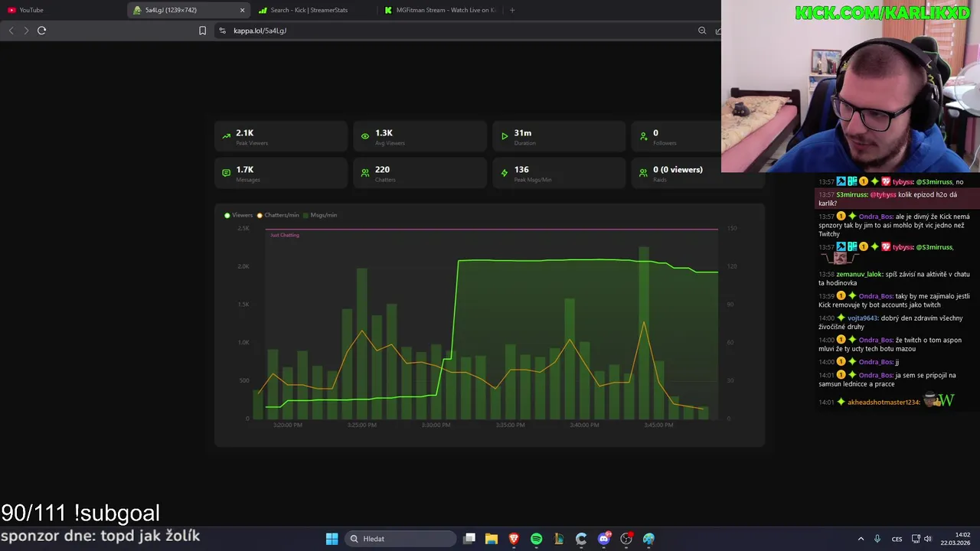Open network settings tray icon
The image size is (980, 551).
point(916,539)
